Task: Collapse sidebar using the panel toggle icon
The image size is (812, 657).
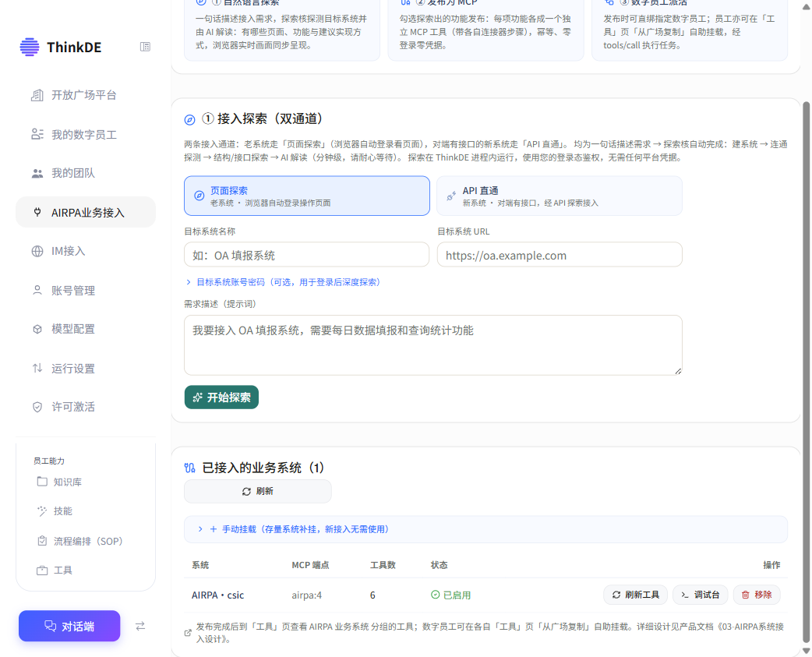Action: point(145,47)
